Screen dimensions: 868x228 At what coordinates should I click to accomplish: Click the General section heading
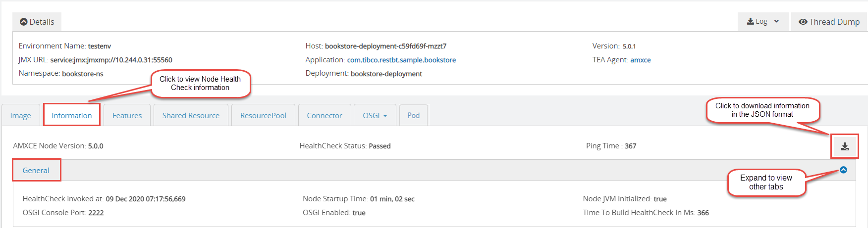coord(36,170)
